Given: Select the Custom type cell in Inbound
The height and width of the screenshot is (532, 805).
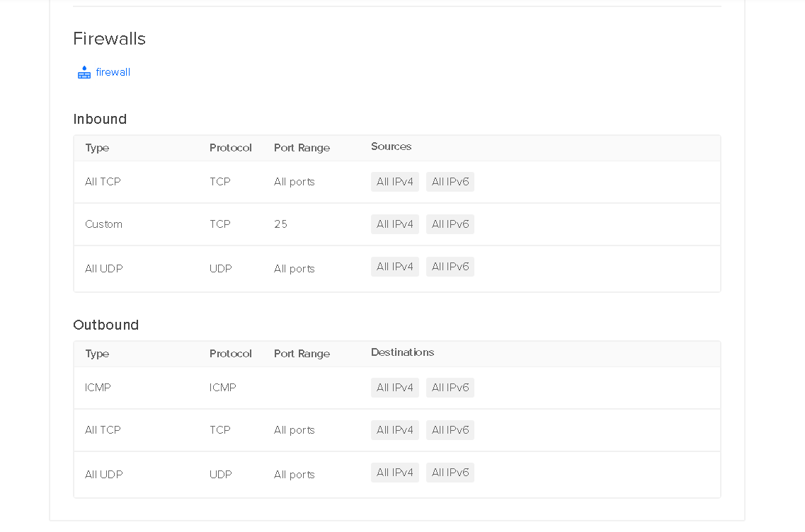Looking at the screenshot, I should [x=103, y=224].
